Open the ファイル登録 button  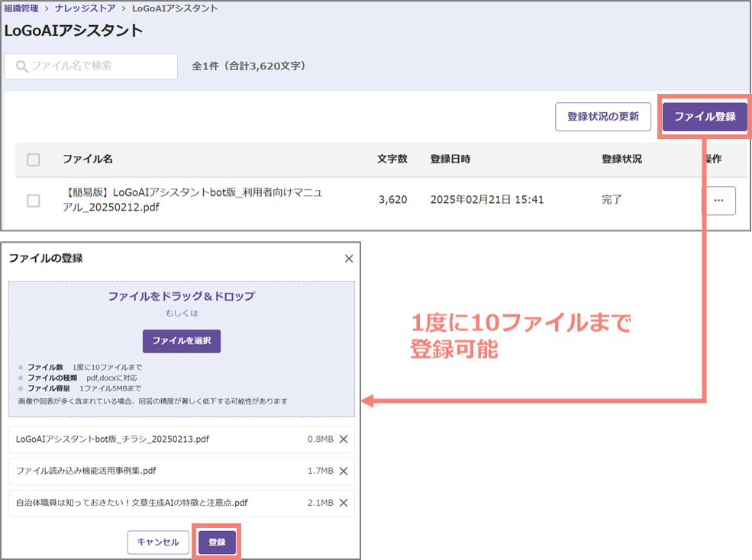(705, 117)
